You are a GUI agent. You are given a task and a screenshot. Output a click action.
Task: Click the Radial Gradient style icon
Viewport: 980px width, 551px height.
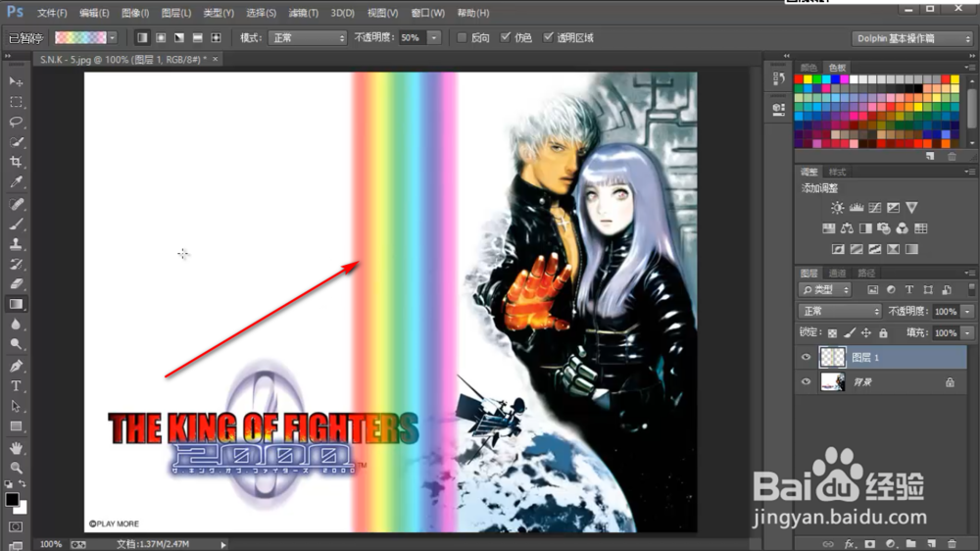point(161,37)
